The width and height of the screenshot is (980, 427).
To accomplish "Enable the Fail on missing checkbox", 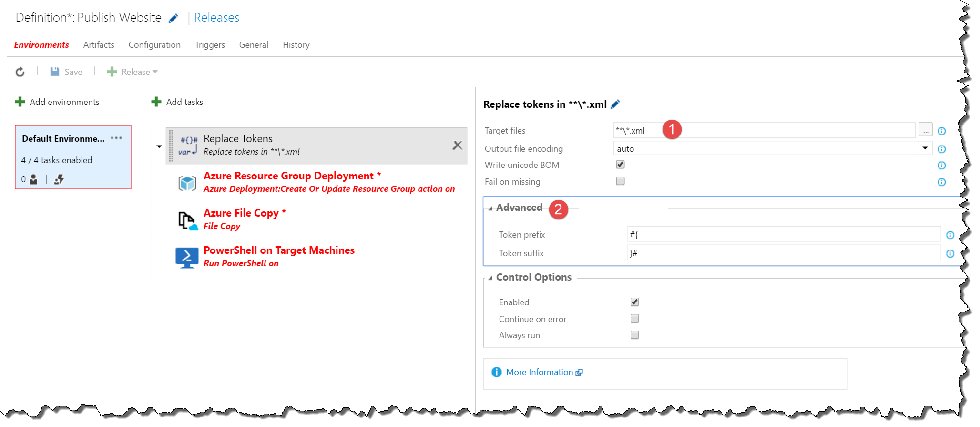I will 620,181.
